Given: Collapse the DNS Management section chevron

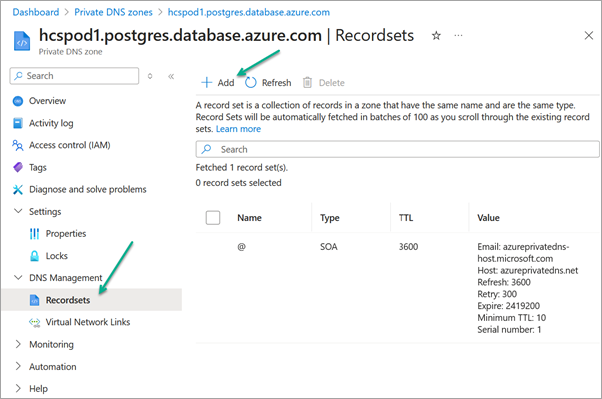Looking at the screenshot, I should point(18,277).
